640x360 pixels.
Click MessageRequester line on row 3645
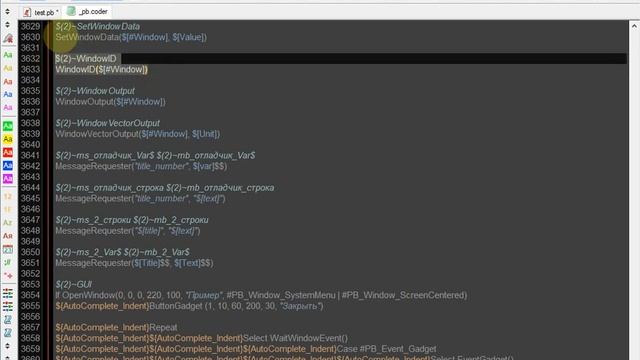click(140, 198)
